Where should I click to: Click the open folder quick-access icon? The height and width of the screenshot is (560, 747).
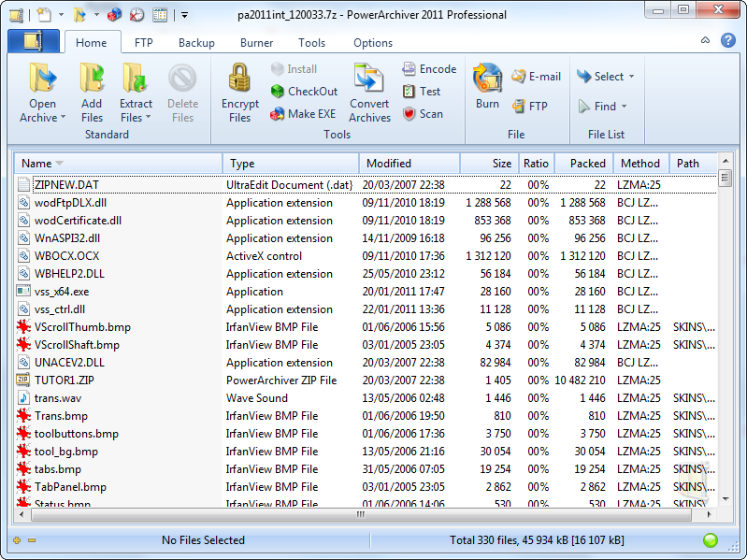[79, 15]
